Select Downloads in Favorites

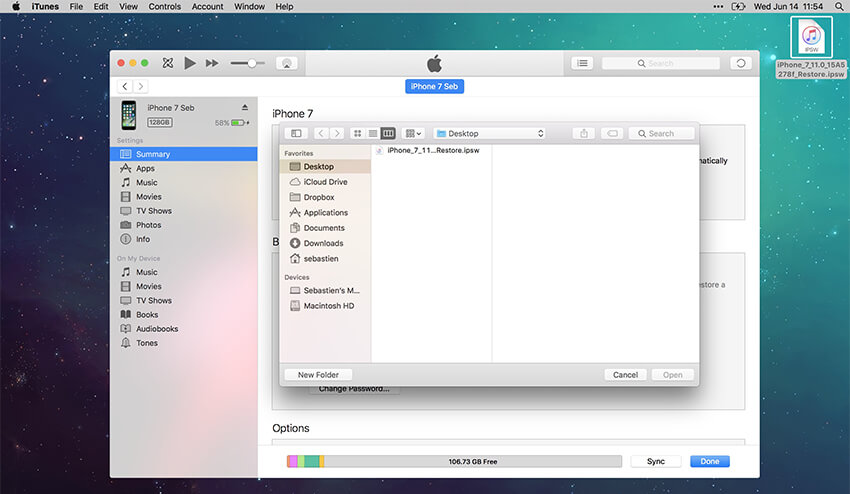(x=325, y=243)
